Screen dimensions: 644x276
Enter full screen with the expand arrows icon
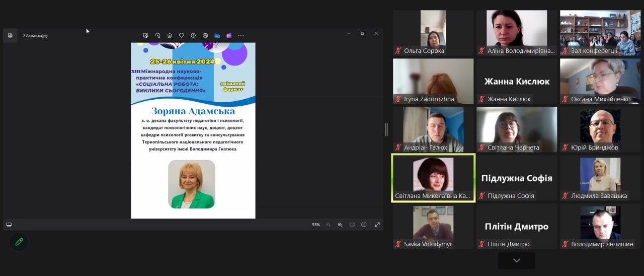[377, 225]
